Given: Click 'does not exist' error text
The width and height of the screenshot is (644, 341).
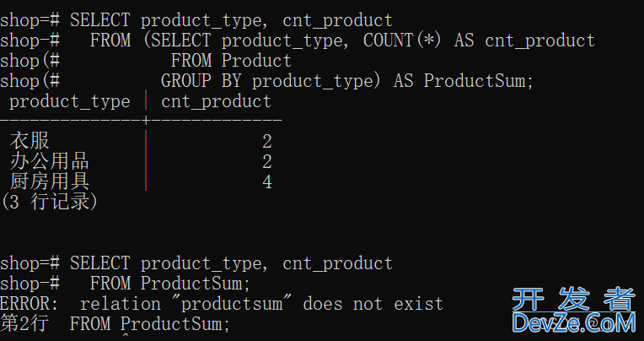Looking at the screenshot, I should (373, 304).
